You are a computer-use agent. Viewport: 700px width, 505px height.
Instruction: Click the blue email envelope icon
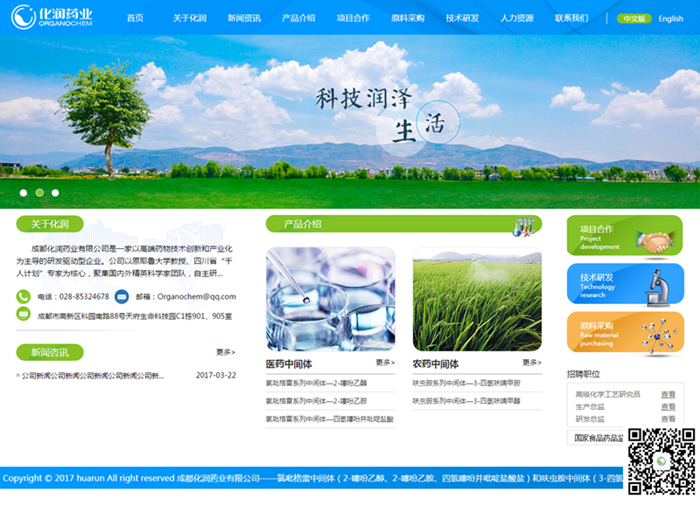pos(121,296)
